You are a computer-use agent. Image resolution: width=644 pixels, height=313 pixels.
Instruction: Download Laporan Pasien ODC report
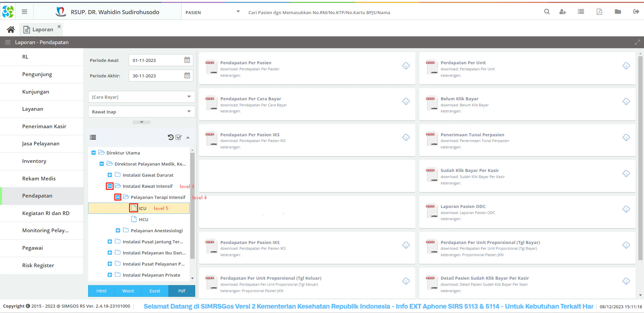626,209
